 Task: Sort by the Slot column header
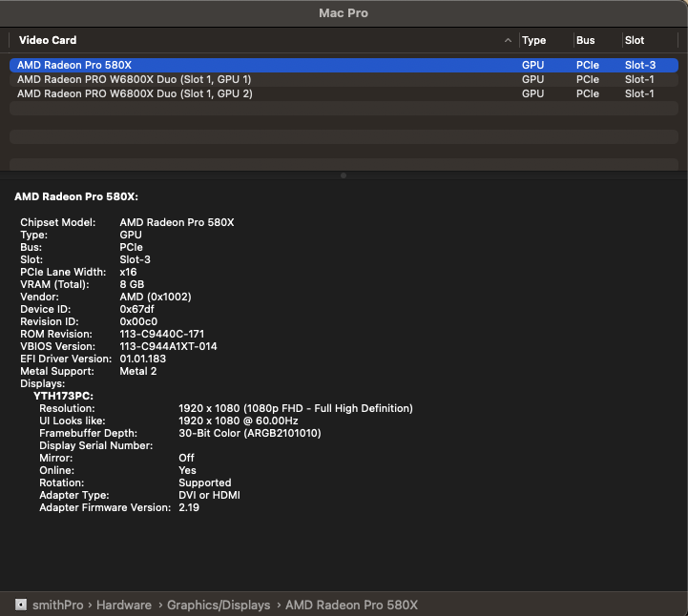click(635, 40)
